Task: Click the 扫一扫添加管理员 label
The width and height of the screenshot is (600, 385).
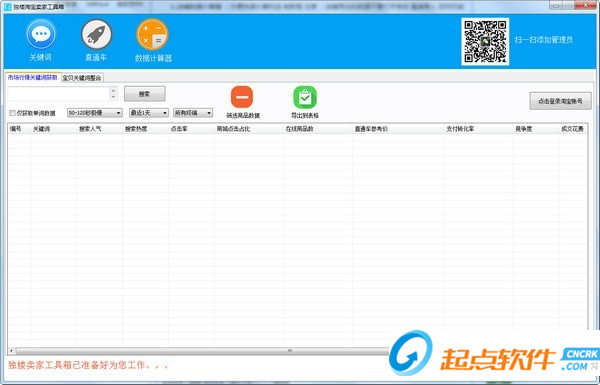Action: click(x=543, y=40)
